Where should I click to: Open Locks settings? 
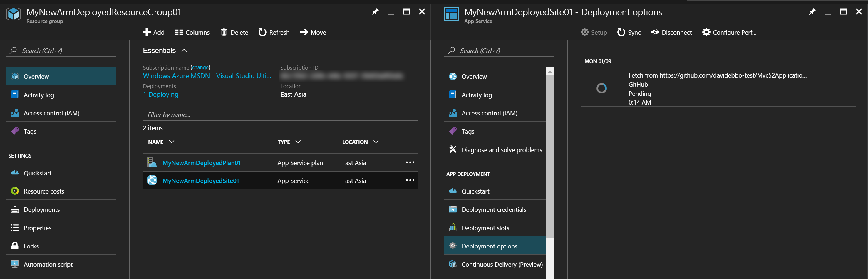[61, 246]
